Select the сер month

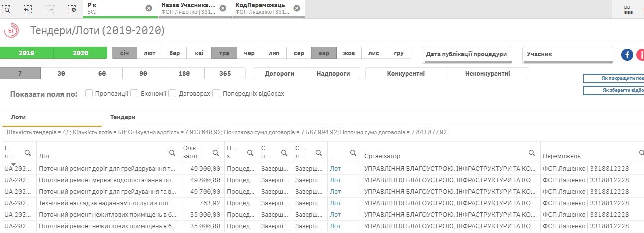[x=299, y=53]
